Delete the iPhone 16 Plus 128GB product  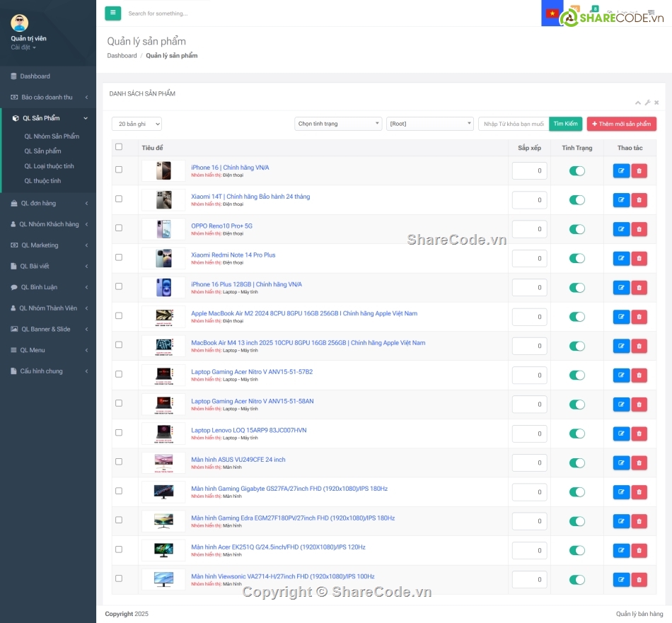tap(639, 288)
